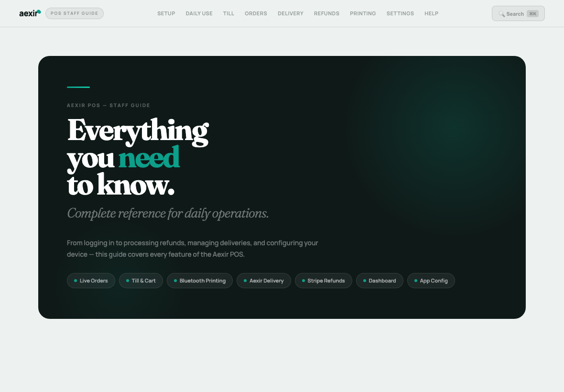The width and height of the screenshot is (564, 392).
Task: Choose the Bluetooth Printing pill
Action: [200, 281]
